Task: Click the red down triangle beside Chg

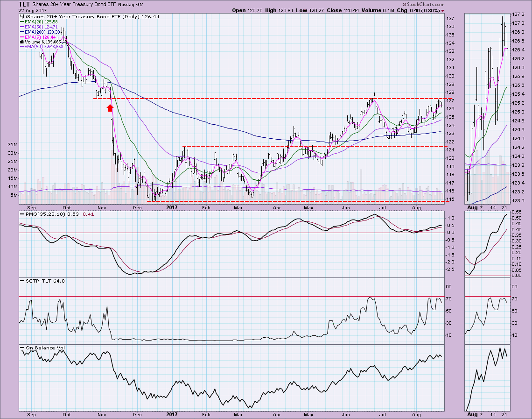Action: tap(442, 10)
